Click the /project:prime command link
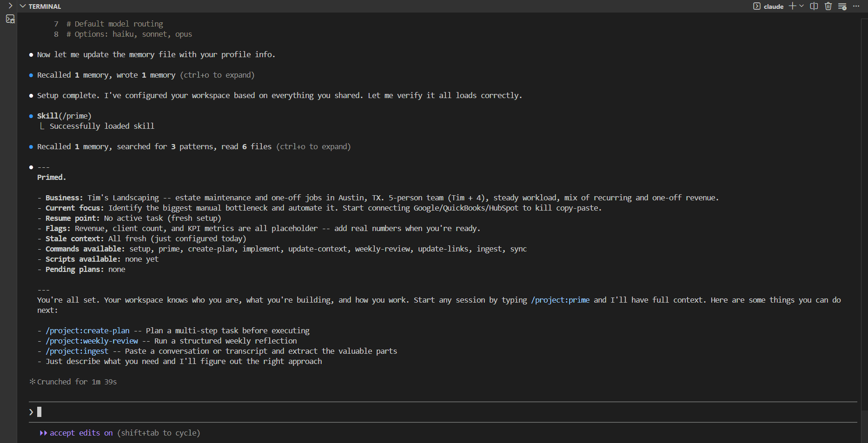This screenshot has width=868, height=443. pos(560,300)
